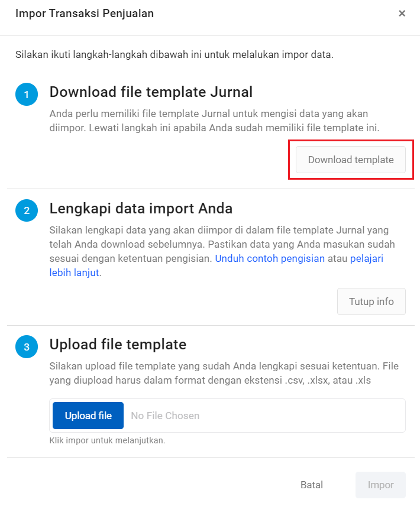Click the step 1 circle icon
This screenshot has width=420, height=519.
27,95
